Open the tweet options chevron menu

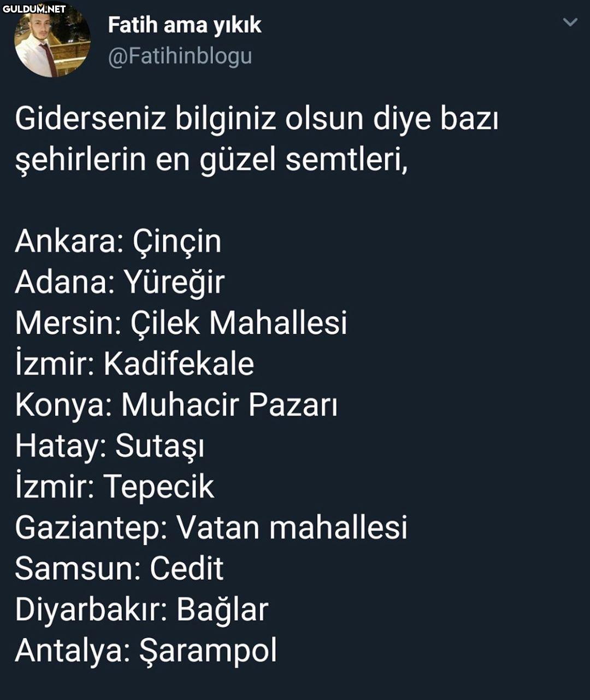click(x=570, y=22)
